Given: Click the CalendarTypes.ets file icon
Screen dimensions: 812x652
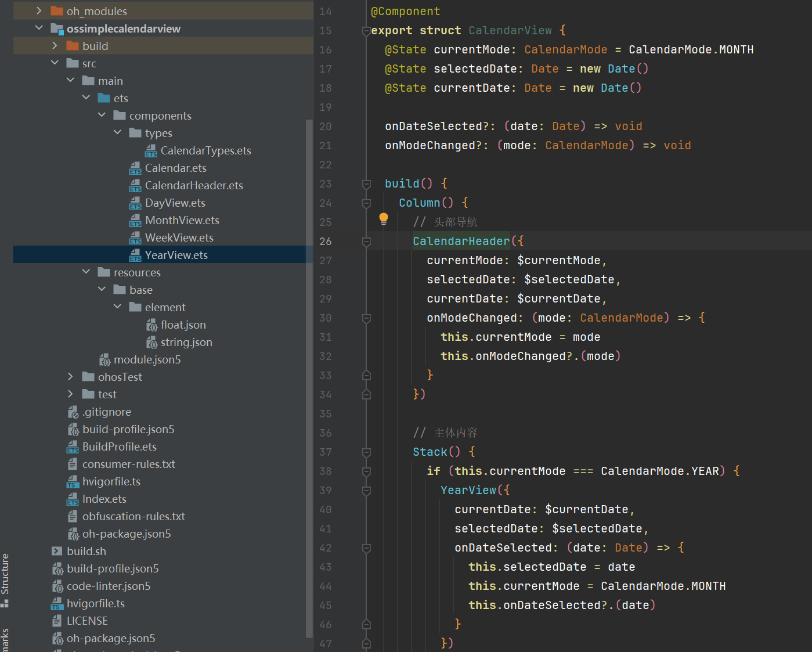Looking at the screenshot, I should click(151, 151).
